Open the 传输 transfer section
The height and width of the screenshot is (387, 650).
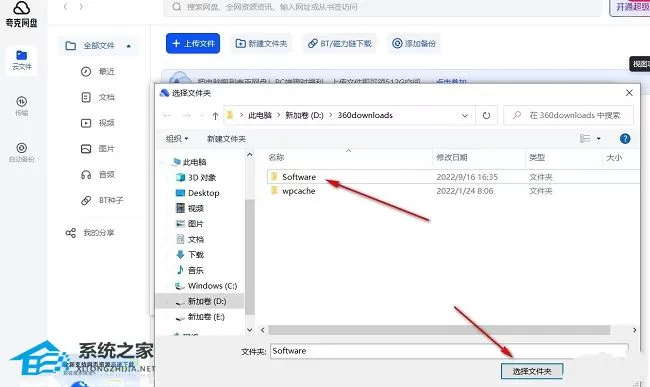coord(22,106)
